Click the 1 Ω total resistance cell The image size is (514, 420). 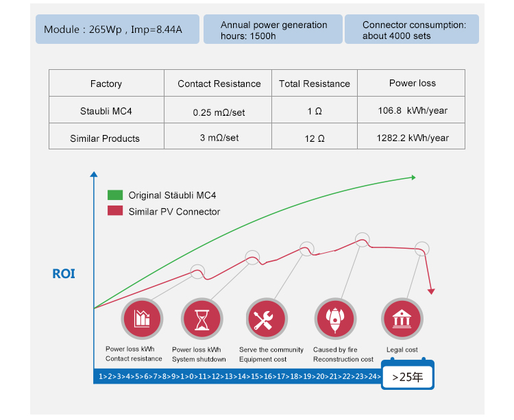315,110
